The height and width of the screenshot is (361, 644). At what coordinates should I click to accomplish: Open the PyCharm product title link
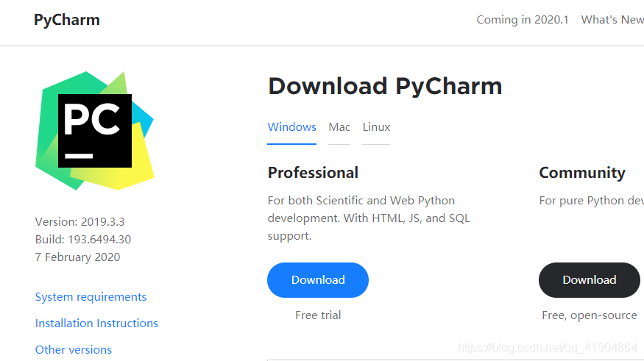click(66, 20)
